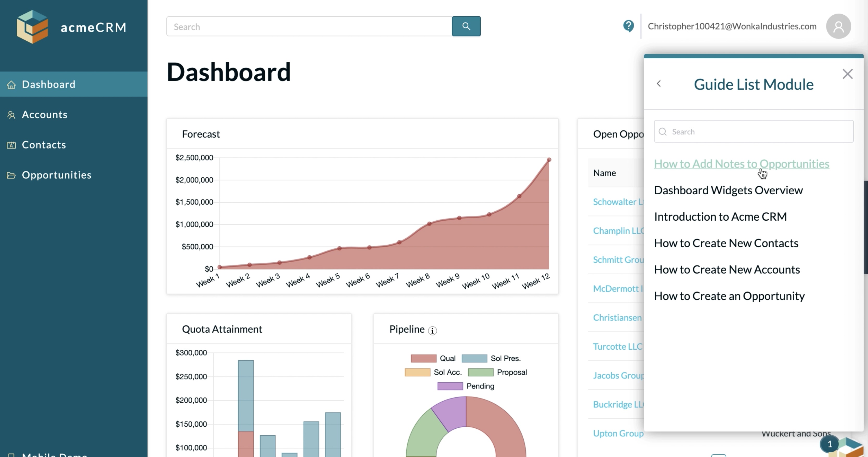Close the Guide List Module panel
This screenshot has height=457, width=868.
[847, 74]
